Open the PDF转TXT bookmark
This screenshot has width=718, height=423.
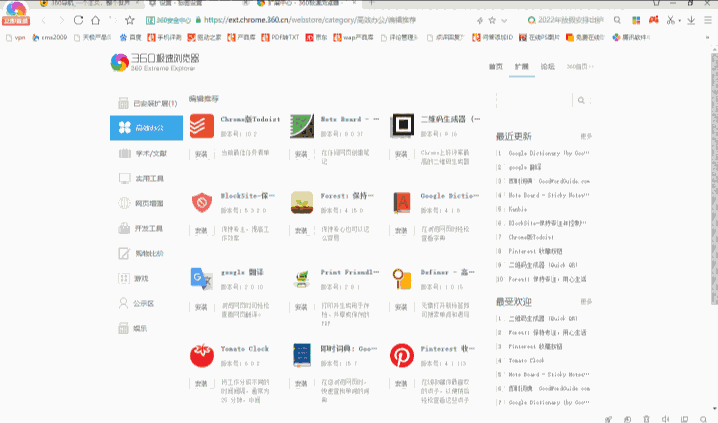[x=280, y=38]
